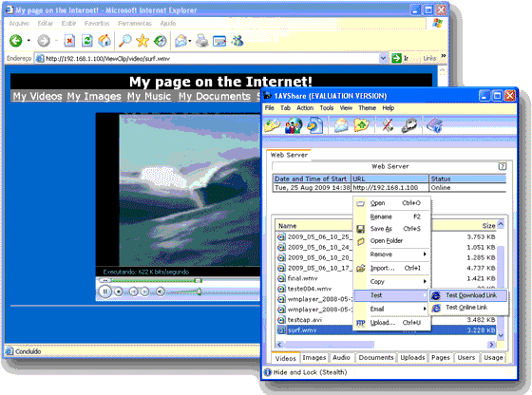Go to Home page in Internet Explorer
The width and height of the screenshot is (532, 395).
(104, 41)
